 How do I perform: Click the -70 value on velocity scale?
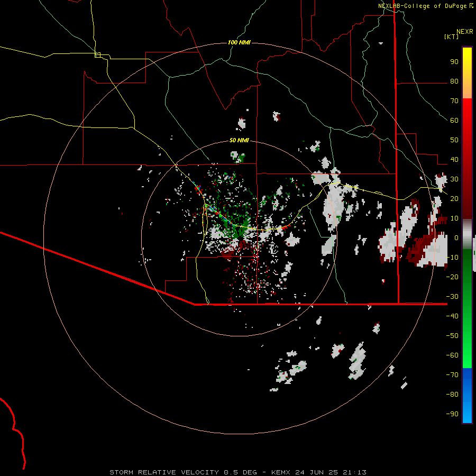point(452,375)
